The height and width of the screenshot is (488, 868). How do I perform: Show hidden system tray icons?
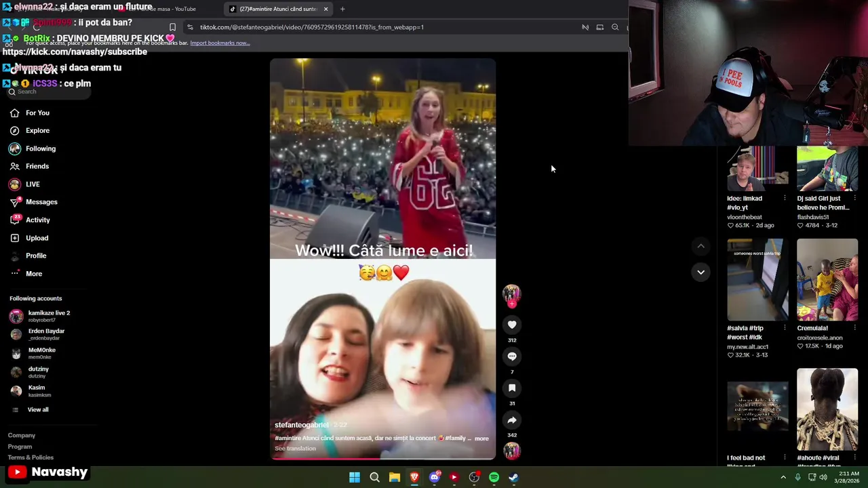point(783,477)
